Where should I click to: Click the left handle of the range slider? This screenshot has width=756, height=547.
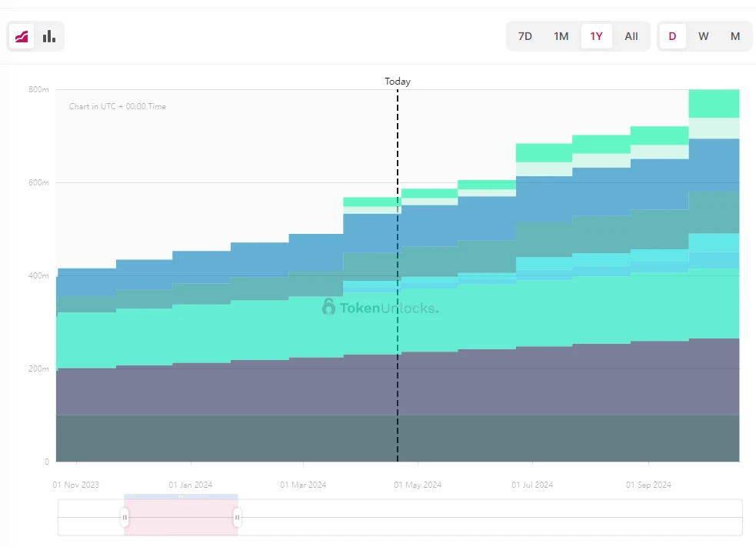coord(125,518)
